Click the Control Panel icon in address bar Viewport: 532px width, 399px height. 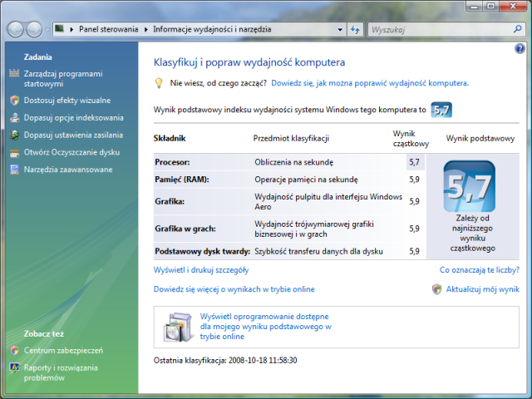click(x=59, y=29)
